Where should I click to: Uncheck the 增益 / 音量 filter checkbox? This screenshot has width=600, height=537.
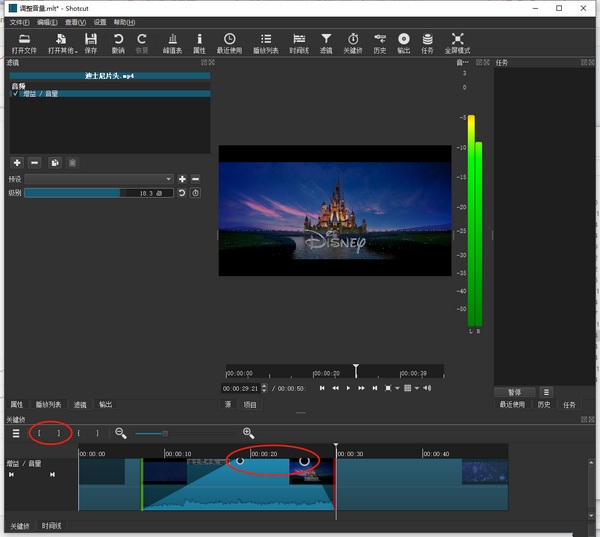[15, 94]
